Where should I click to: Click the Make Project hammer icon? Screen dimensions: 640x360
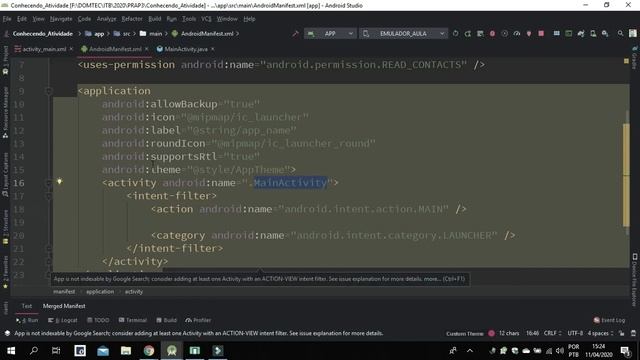(295, 33)
